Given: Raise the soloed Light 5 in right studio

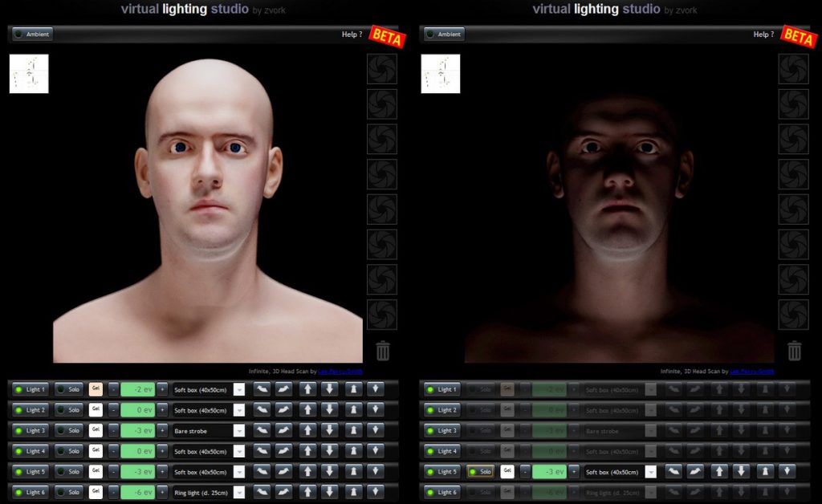Looking at the screenshot, I should pos(719,472).
